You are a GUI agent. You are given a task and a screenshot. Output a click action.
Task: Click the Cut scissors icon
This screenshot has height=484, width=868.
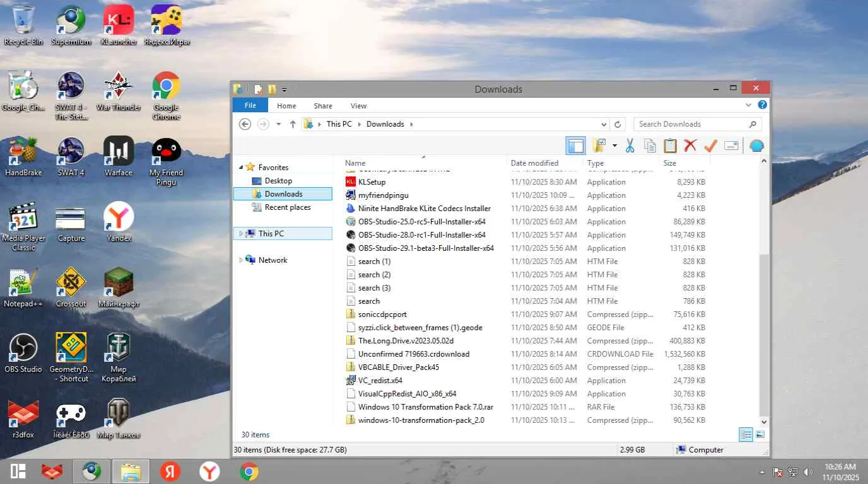tap(630, 146)
